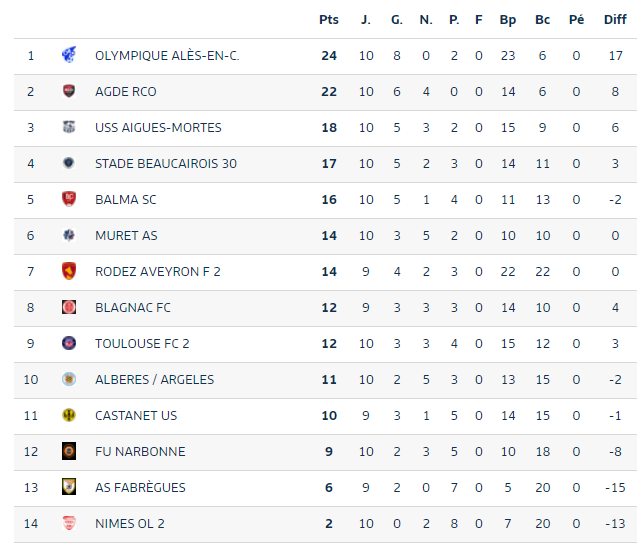The width and height of the screenshot is (641, 554).
Task: Click the Nimes OL 2 logo
Action: [69, 523]
